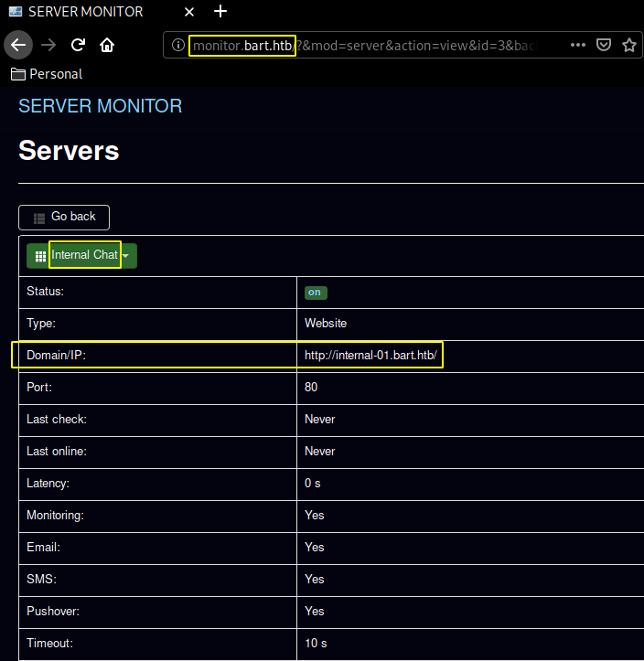
Task: Open the page actions three-dot menu
Action: [578, 45]
